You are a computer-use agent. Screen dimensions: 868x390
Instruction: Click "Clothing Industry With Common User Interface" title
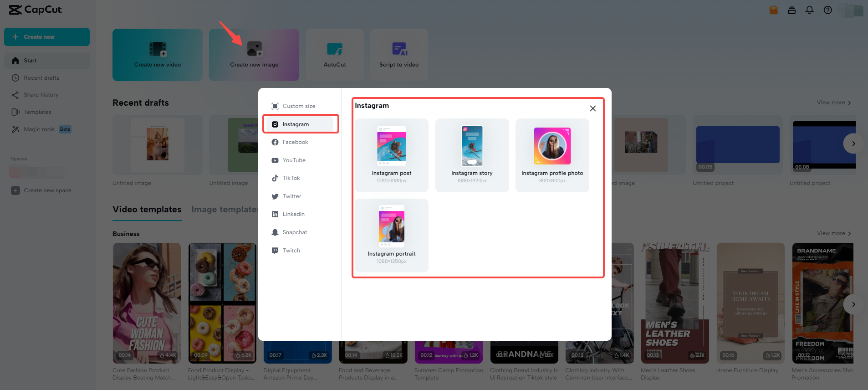point(598,374)
